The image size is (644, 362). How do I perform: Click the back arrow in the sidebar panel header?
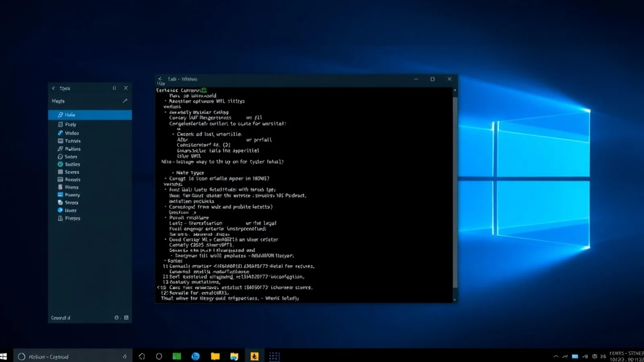pos(53,88)
